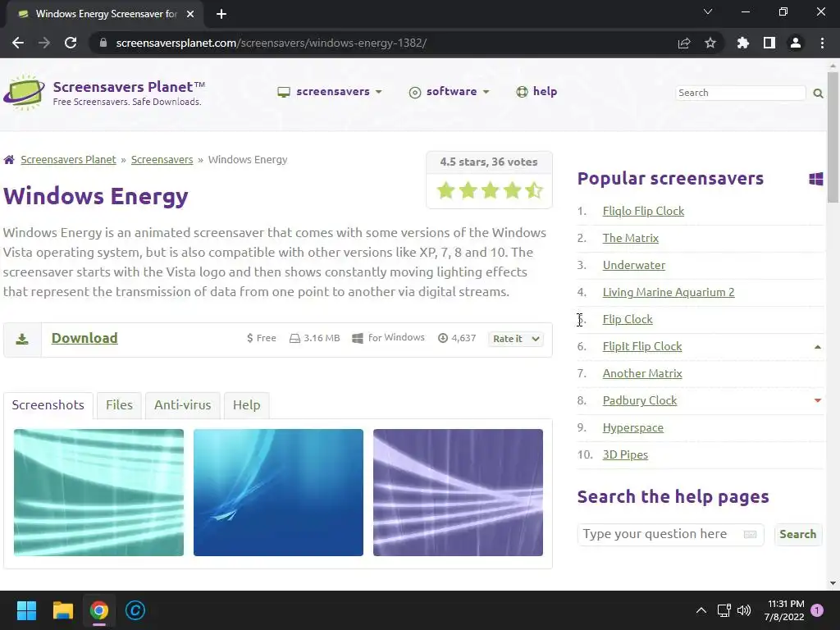Viewport: 840px width, 630px height.
Task: Open the teal light streams screenshot
Action: (98, 492)
